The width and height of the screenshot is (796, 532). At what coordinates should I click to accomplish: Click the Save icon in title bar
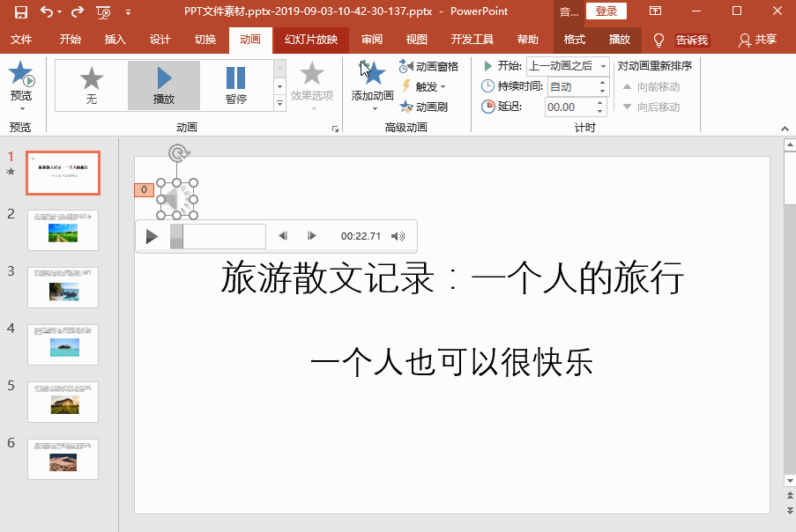coord(20,11)
